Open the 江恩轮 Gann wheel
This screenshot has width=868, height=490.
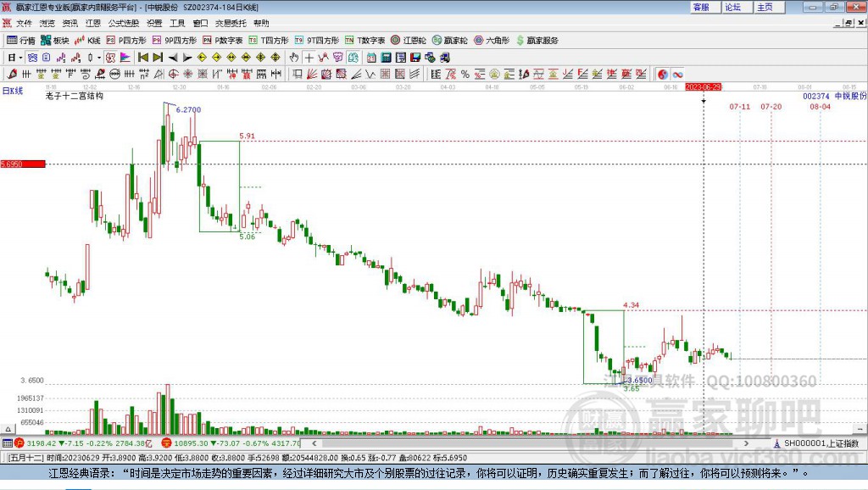[409, 41]
